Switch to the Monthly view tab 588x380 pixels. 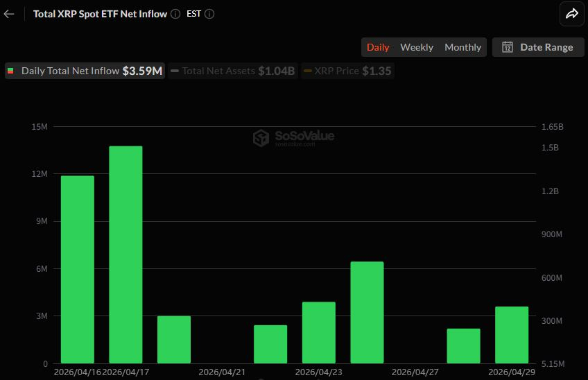tap(462, 47)
